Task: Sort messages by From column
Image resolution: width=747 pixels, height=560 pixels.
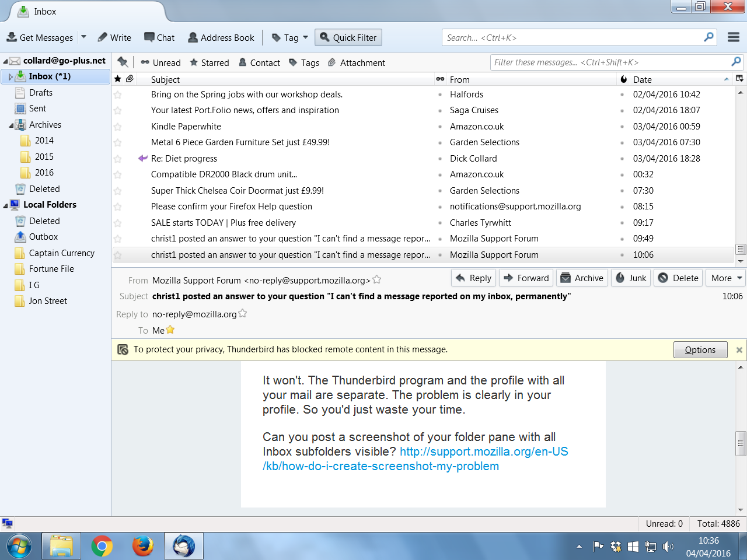Action: pyautogui.click(x=531, y=79)
